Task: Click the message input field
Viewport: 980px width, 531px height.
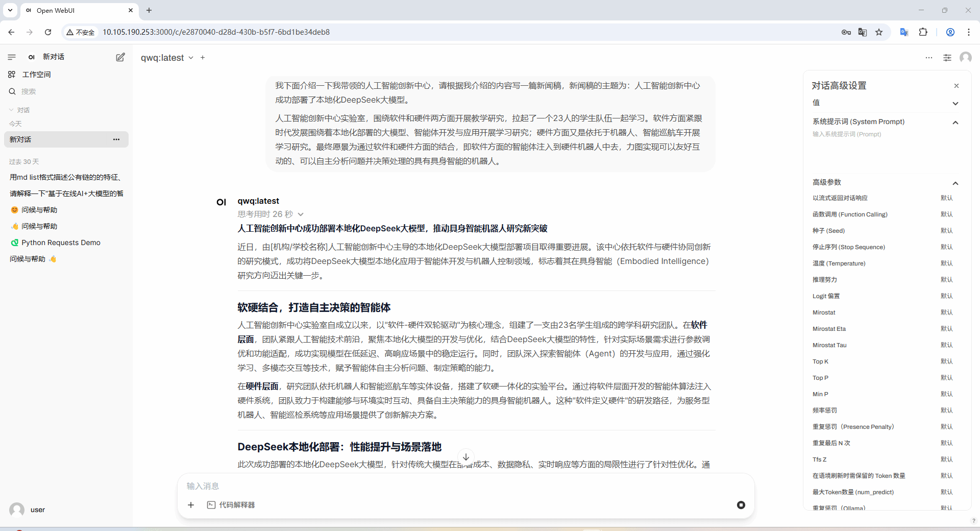Action: click(459, 486)
